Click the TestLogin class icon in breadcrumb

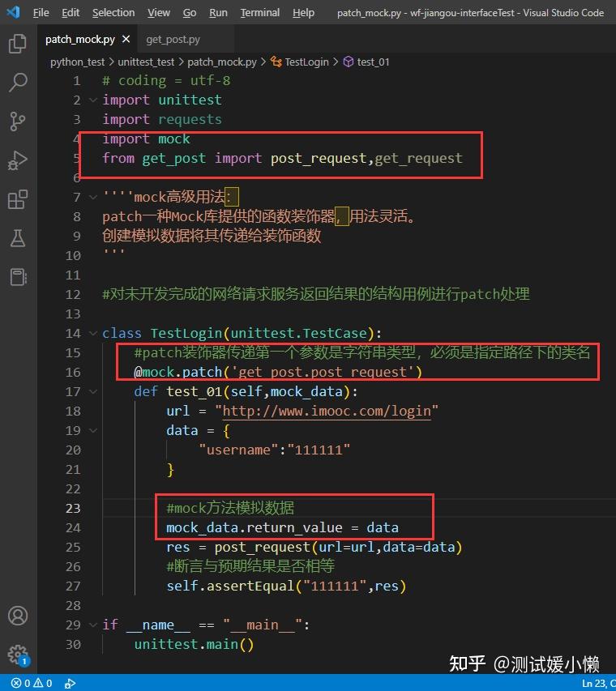pyautogui.click(x=276, y=62)
